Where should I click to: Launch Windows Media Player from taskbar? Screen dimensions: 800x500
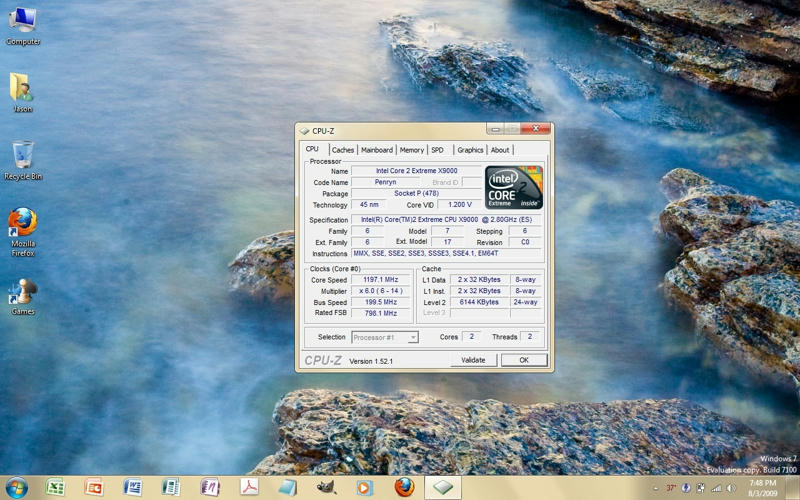[x=364, y=487]
